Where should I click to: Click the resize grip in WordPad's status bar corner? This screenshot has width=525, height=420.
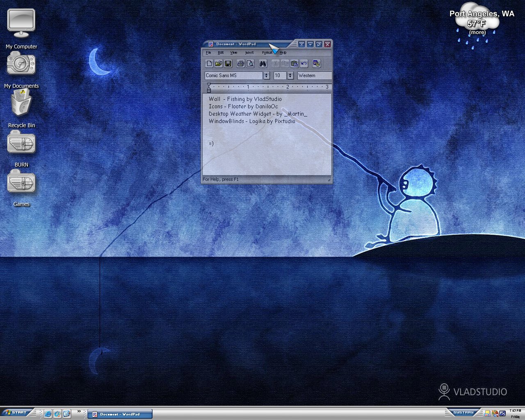tap(329, 180)
